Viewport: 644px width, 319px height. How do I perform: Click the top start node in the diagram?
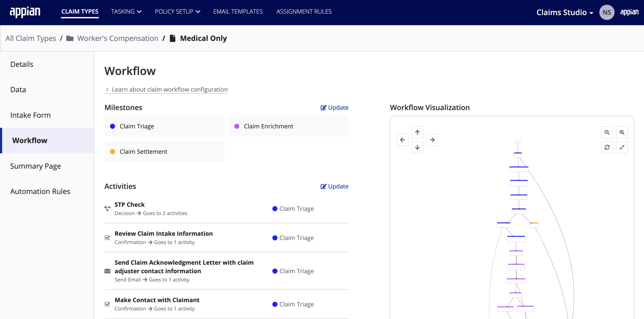(x=518, y=141)
